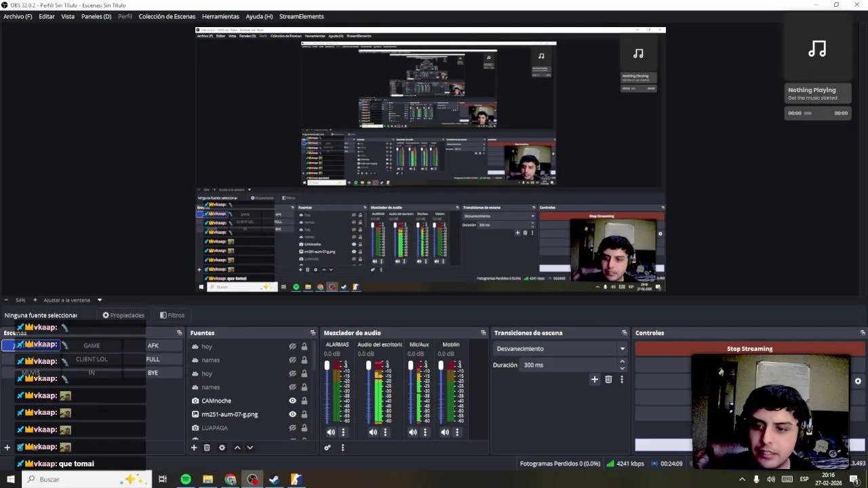
Task: Open transition properties three-dot menu
Action: [621, 380]
